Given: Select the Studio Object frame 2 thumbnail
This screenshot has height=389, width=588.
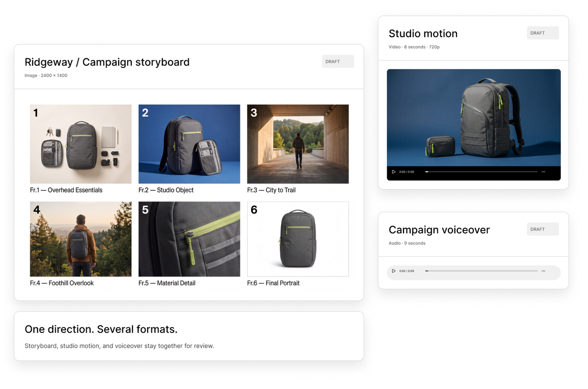Looking at the screenshot, I should (x=189, y=144).
